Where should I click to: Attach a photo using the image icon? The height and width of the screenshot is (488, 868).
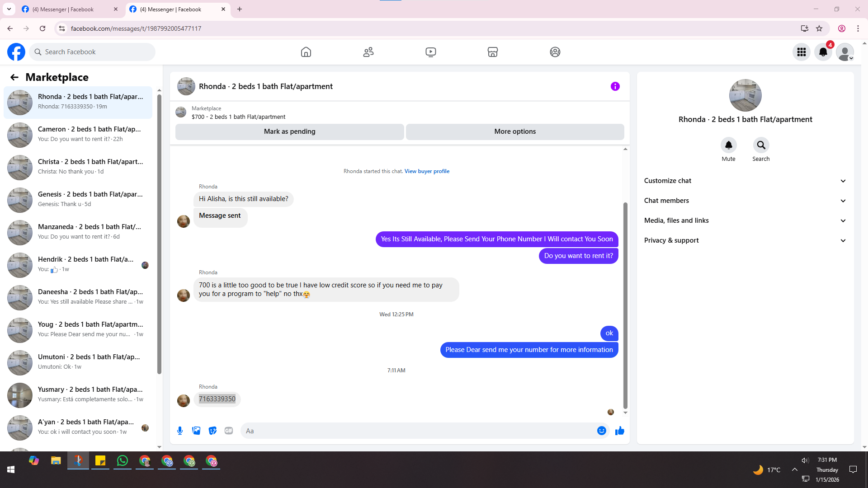[x=196, y=431]
